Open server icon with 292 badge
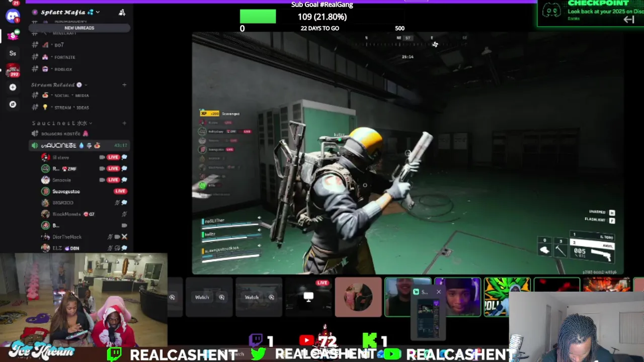This screenshot has width=644, height=362. pyautogui.click(x=13, y=70)
